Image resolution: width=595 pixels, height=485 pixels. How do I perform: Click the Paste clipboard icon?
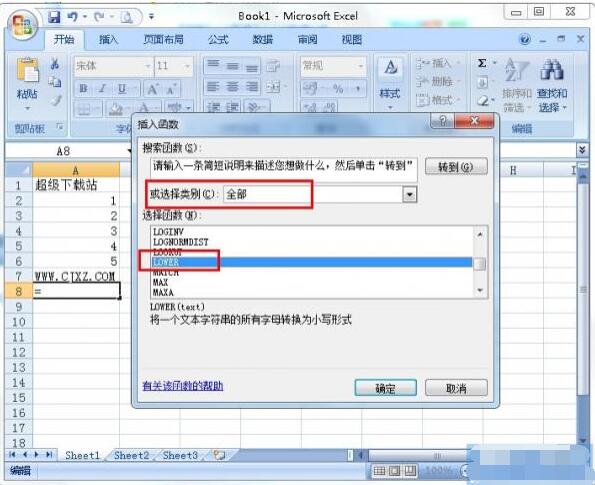coord(27,71)
